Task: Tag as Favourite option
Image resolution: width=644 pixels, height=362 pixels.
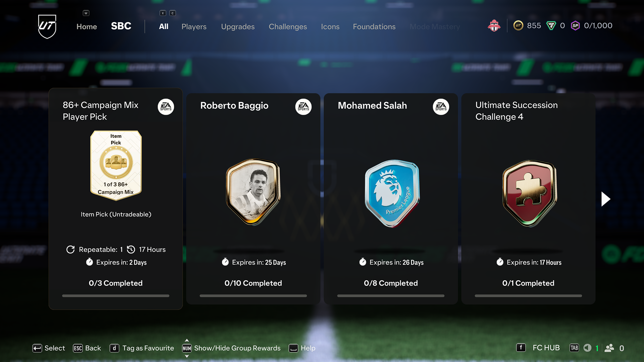Action: [142, 348]
